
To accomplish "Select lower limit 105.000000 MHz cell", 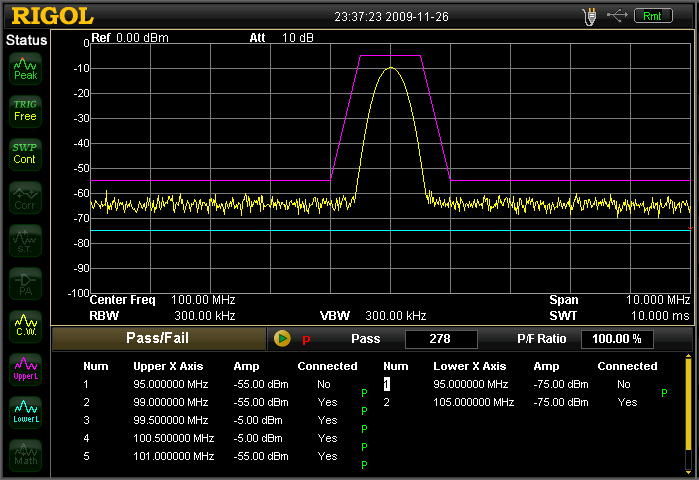I will (x=474, y=402).
